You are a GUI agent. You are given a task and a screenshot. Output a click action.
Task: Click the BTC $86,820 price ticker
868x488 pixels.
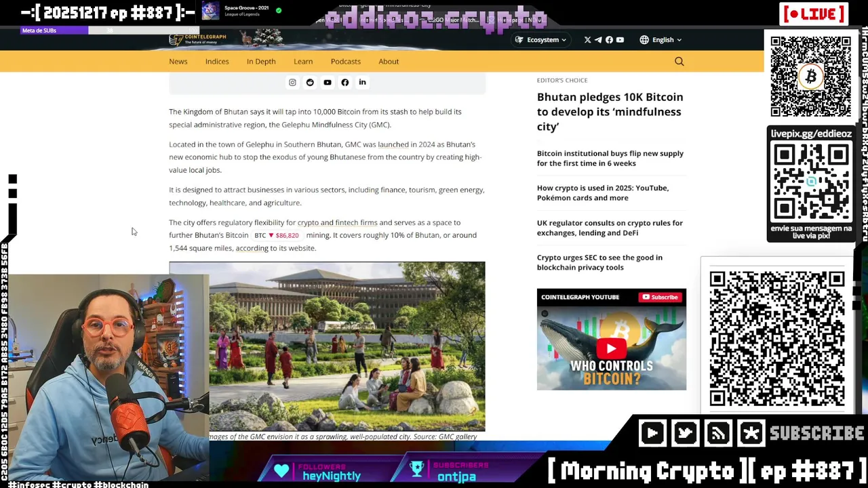(x=277, y=235)
